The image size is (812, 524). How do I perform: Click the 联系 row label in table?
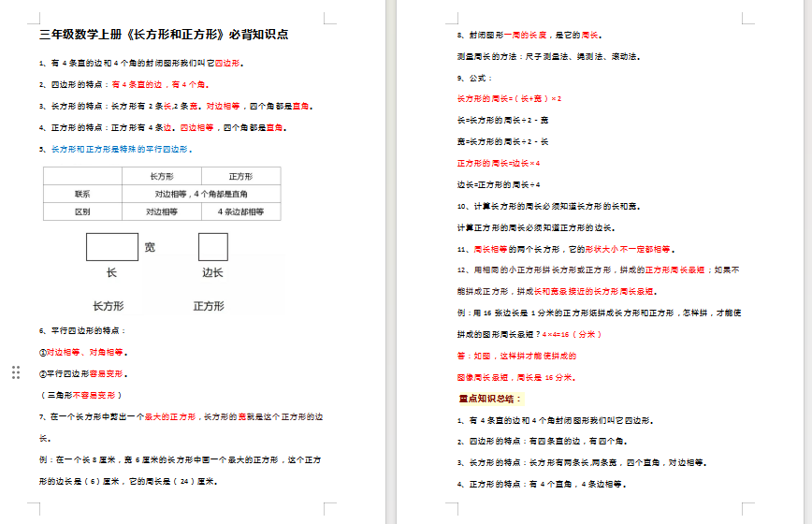coord(82,194)
